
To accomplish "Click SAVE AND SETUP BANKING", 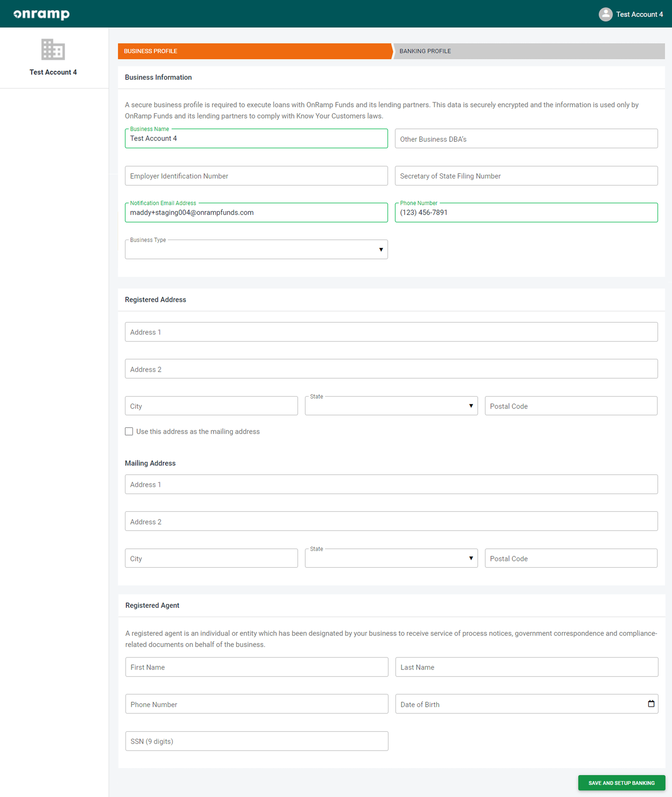I will 621,783.
